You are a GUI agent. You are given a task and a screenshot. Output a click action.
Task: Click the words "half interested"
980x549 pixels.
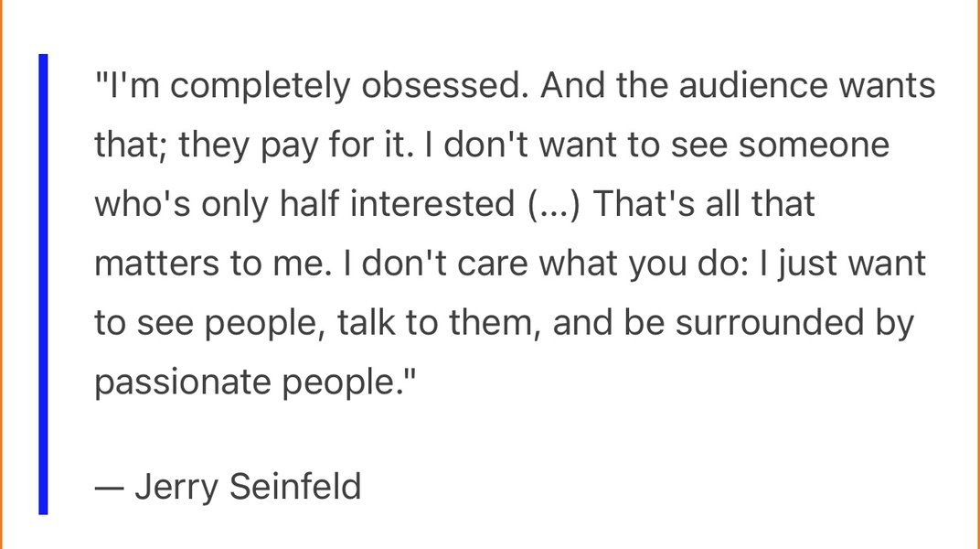[x=397, y=204]
